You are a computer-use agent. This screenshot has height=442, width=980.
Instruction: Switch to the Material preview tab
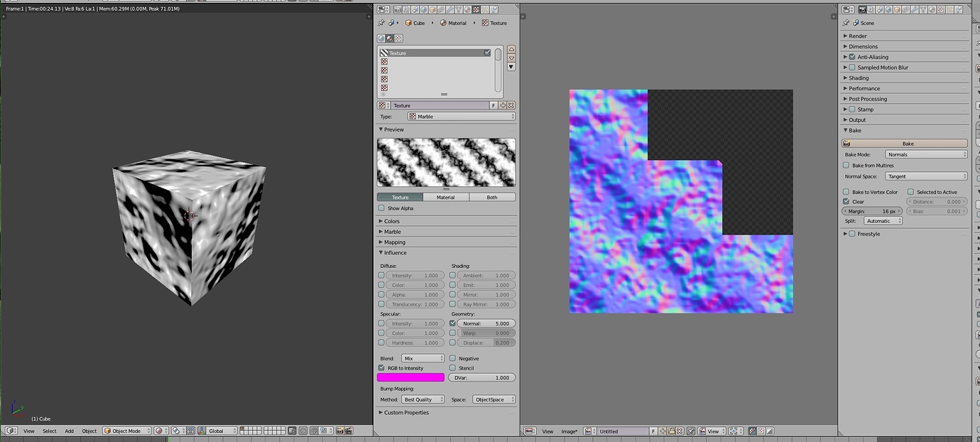[445, 197]
